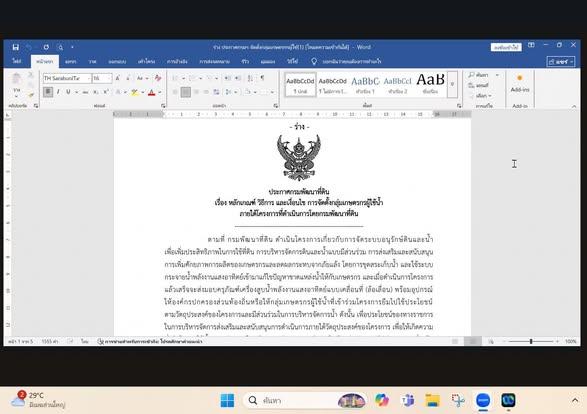Open Print Preview magnifier in quick access toolbar
Viewport: 587px width, 414px height.
pos(60,47)
